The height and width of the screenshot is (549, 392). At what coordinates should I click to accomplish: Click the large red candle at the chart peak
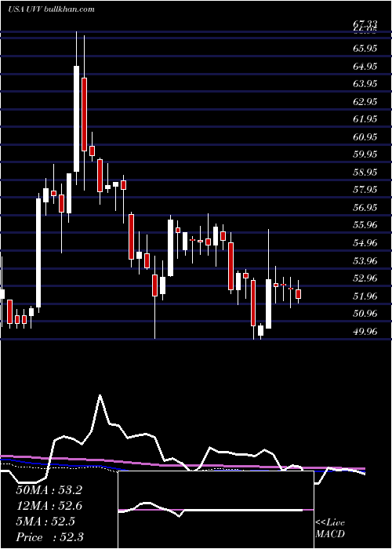(x=84, y=115)
